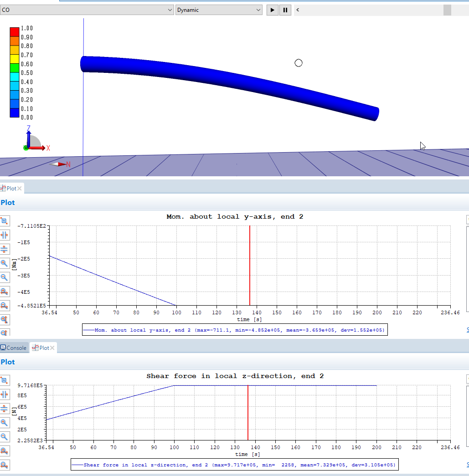Close the lower Plot tab

[x=52, y=348]
